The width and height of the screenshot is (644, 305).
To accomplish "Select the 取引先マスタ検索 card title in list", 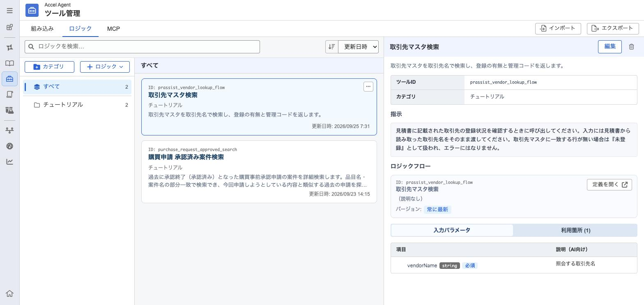I will (173, 95).
